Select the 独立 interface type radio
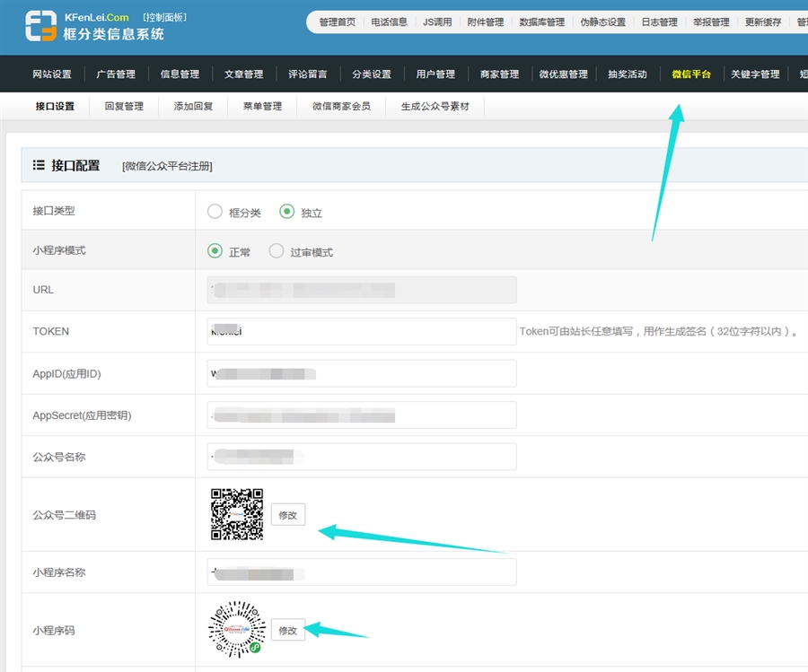The image size is (808, 672). point(286,212)
